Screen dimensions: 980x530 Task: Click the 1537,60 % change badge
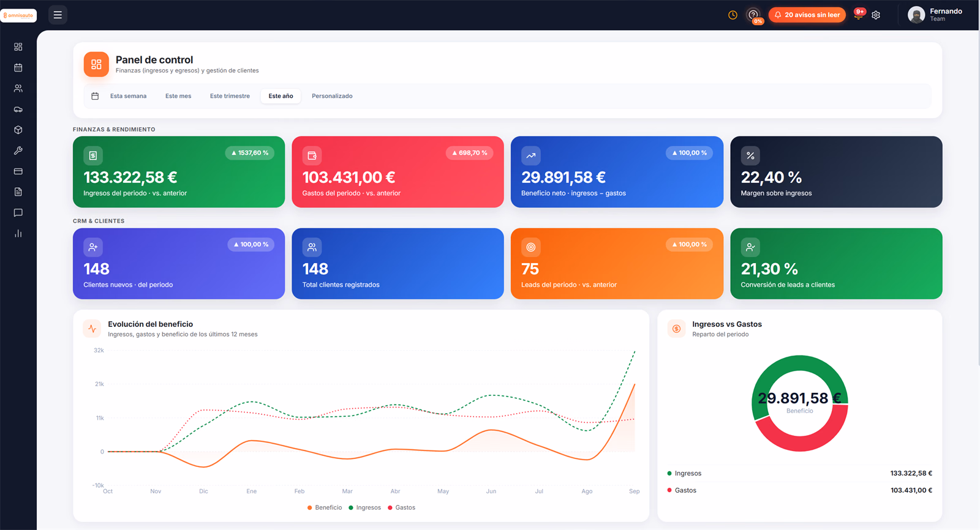pos(250,153)
